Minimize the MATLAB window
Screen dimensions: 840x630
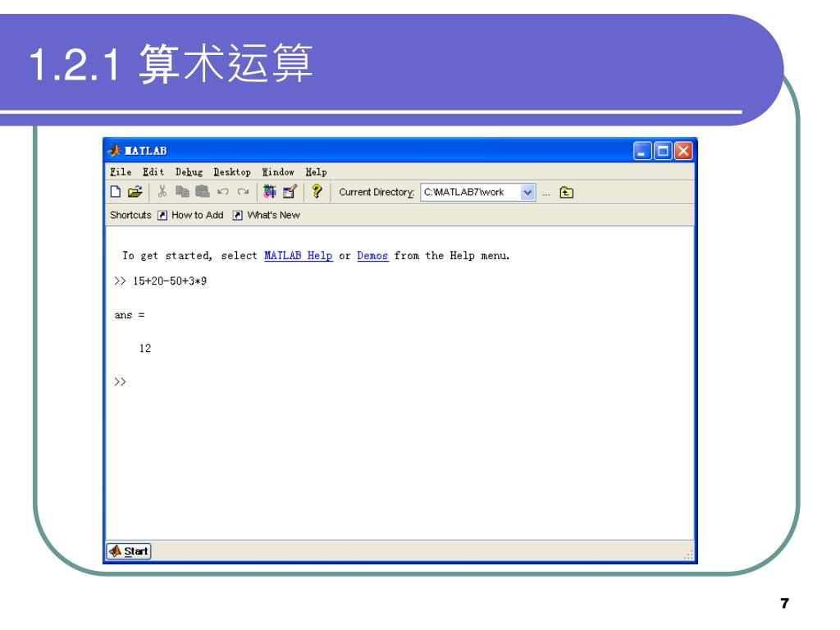[642, 151]
